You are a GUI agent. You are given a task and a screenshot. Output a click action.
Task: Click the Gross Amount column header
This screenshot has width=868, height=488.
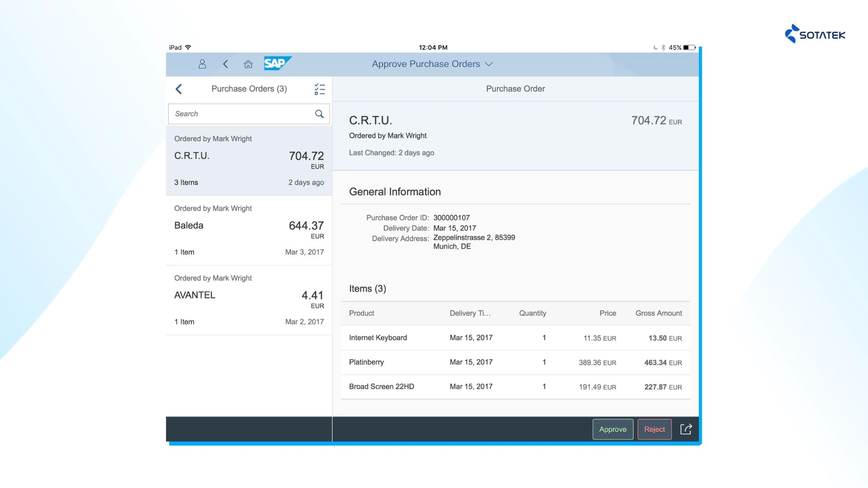coord(658,313)
